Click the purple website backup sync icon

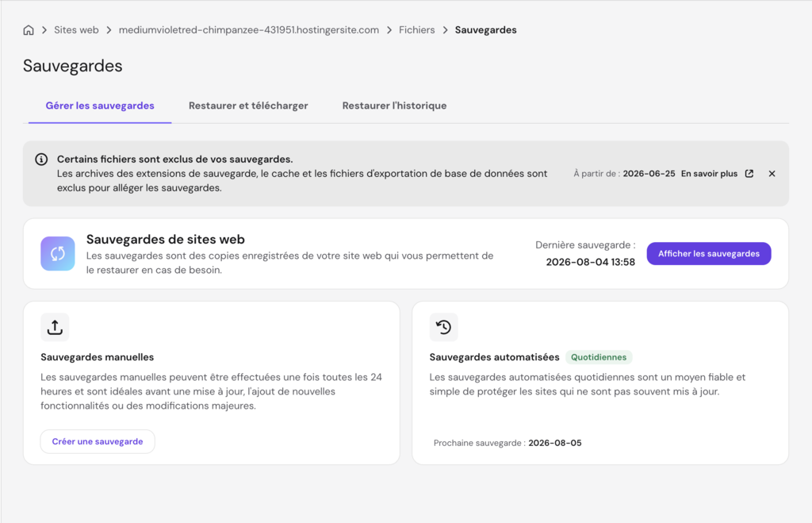pos(57,253)
